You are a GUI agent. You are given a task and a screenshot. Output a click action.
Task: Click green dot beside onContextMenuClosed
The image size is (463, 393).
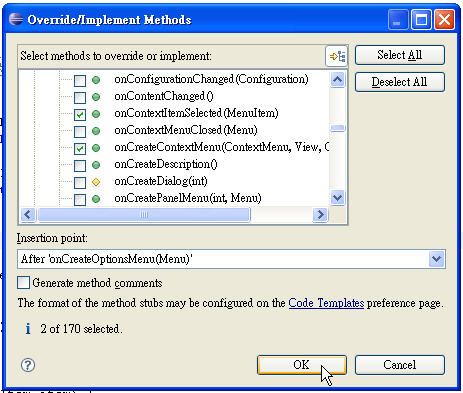pyautogui.click(x=96, y=131)
